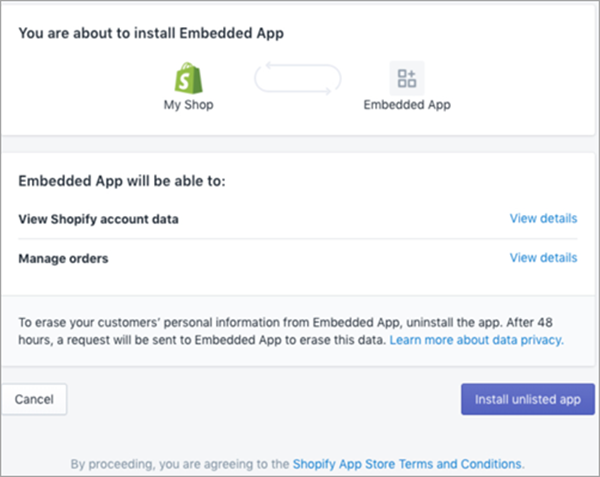Click Install unlisted app button

[x=527, y=399]
